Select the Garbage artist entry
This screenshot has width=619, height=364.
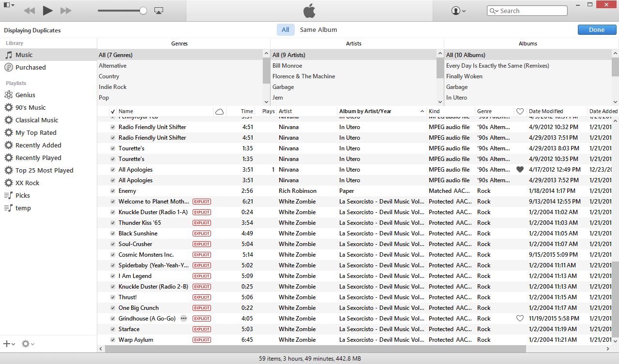pyautogui.click(x=353, y=87)
